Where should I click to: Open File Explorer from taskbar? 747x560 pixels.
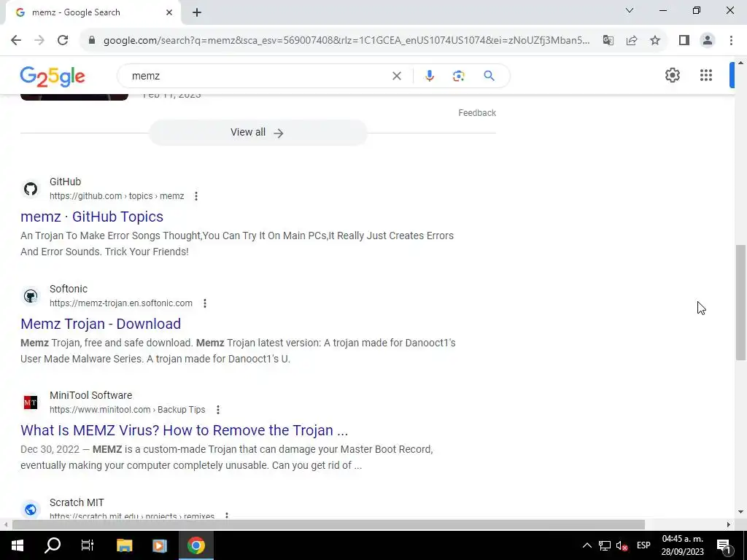[124, 545]
